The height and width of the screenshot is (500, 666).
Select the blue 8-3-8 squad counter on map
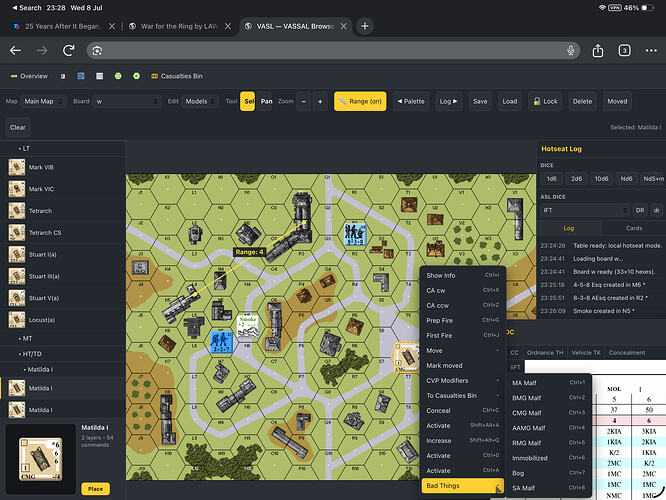pos(355,234)
